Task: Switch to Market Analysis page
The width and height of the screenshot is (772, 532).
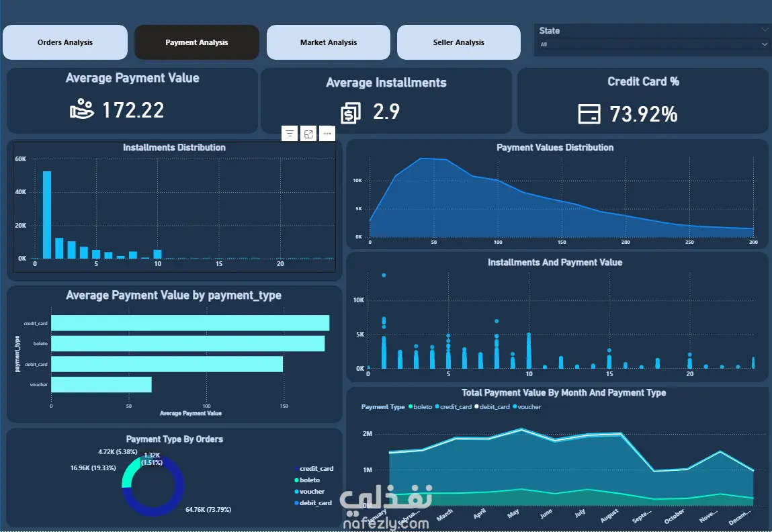Action: pos(329,42)
